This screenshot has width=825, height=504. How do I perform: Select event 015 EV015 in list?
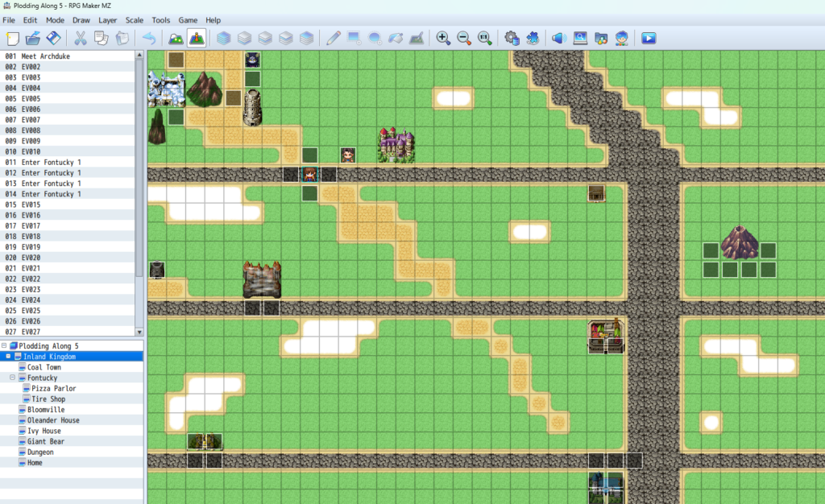click(68, 204)
